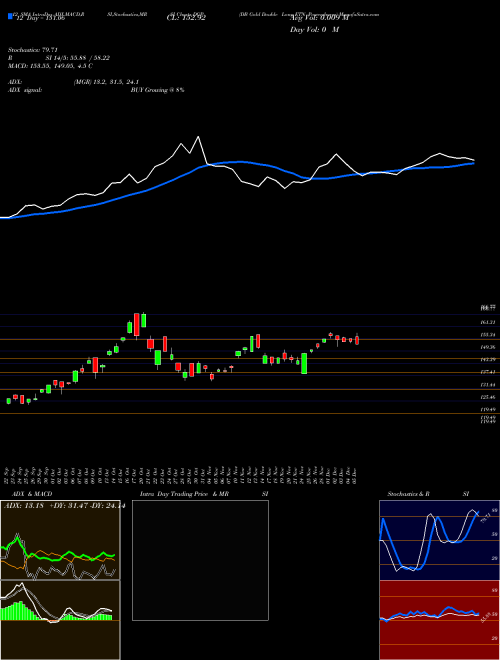The image size is (500, 660).
Task: Click the '161.21' price axis label
Action: pyautogui.click(x=487, y=322)
